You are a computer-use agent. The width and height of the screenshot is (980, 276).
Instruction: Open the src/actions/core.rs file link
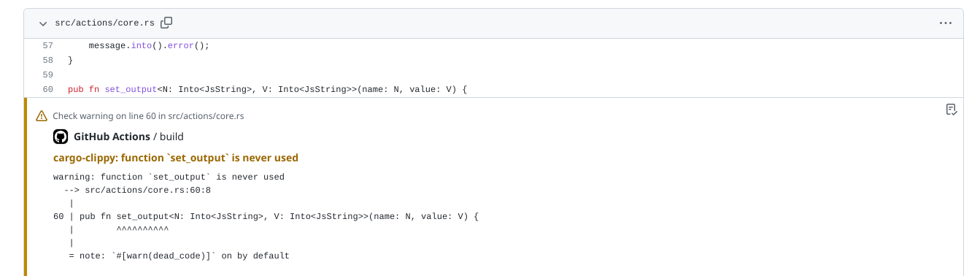click(105, 23)
